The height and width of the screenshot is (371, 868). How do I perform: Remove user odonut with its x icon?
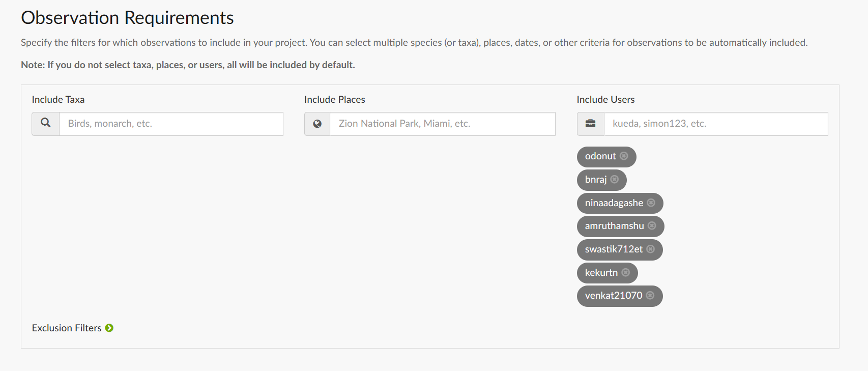(x=624, y=156)
